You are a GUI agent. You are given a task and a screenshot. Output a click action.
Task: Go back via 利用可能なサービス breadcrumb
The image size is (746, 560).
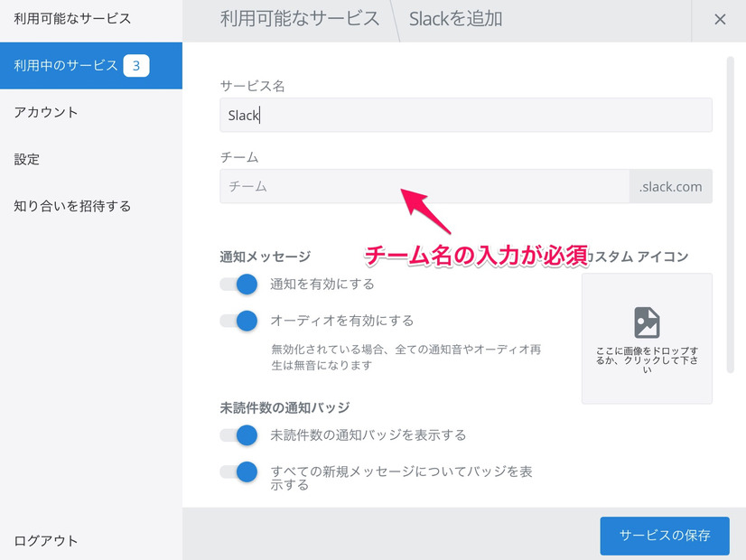pyautogui.click(x=300, y=19)
